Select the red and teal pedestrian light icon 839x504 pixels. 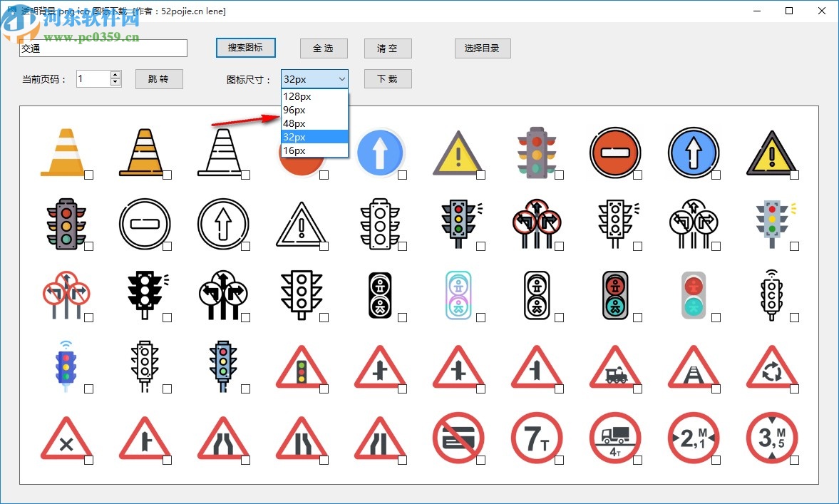[694, 295]
